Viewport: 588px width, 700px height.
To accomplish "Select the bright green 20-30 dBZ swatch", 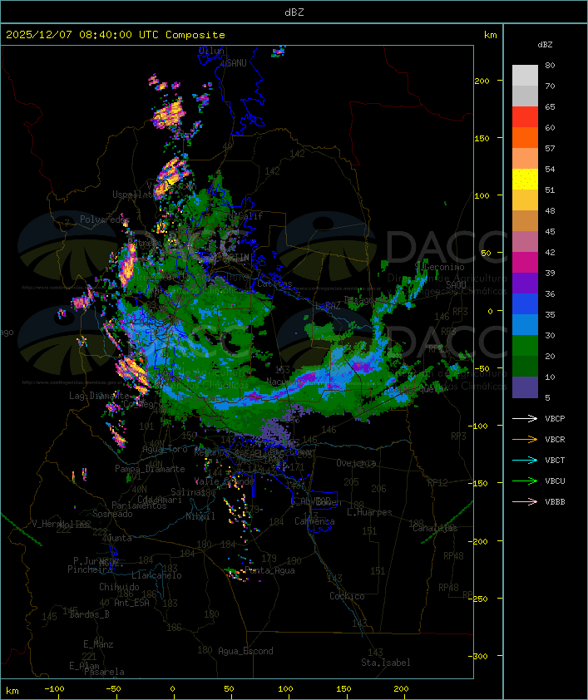I will click(x=525, y=345).
